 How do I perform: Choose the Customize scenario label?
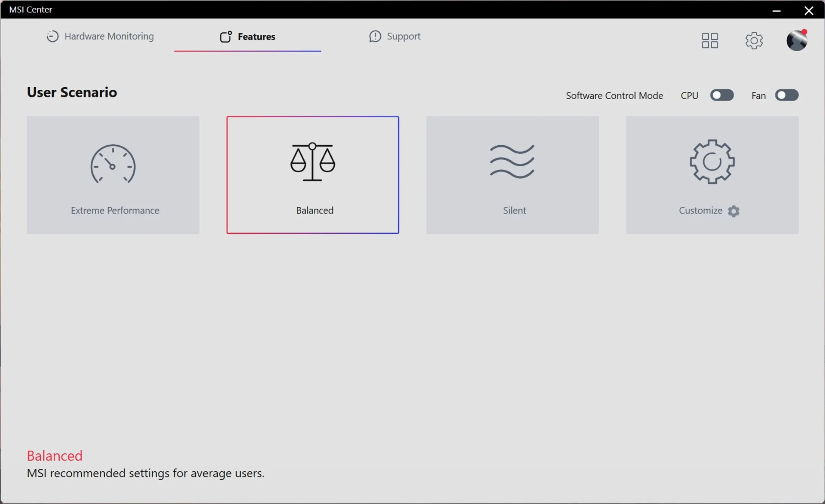(x=700, y=211)
